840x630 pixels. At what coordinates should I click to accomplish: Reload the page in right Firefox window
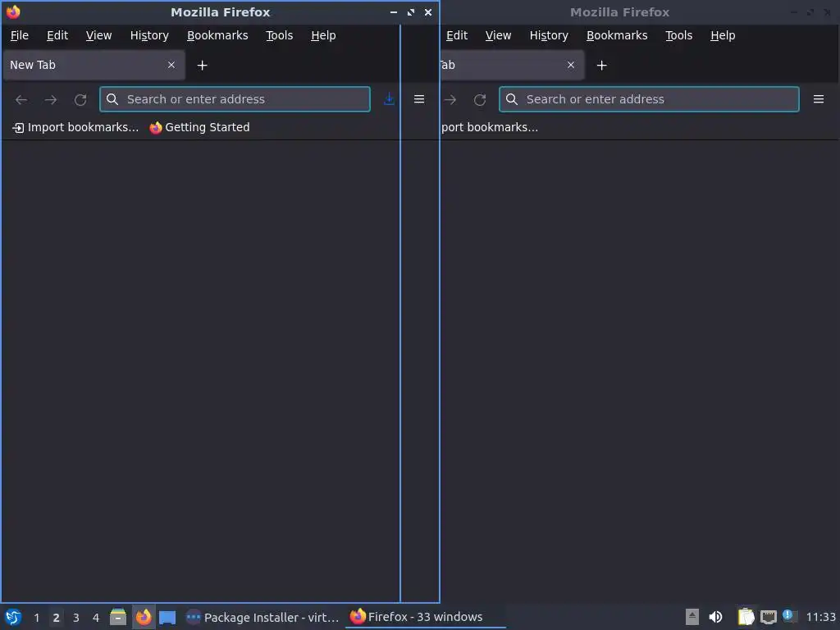480,99
